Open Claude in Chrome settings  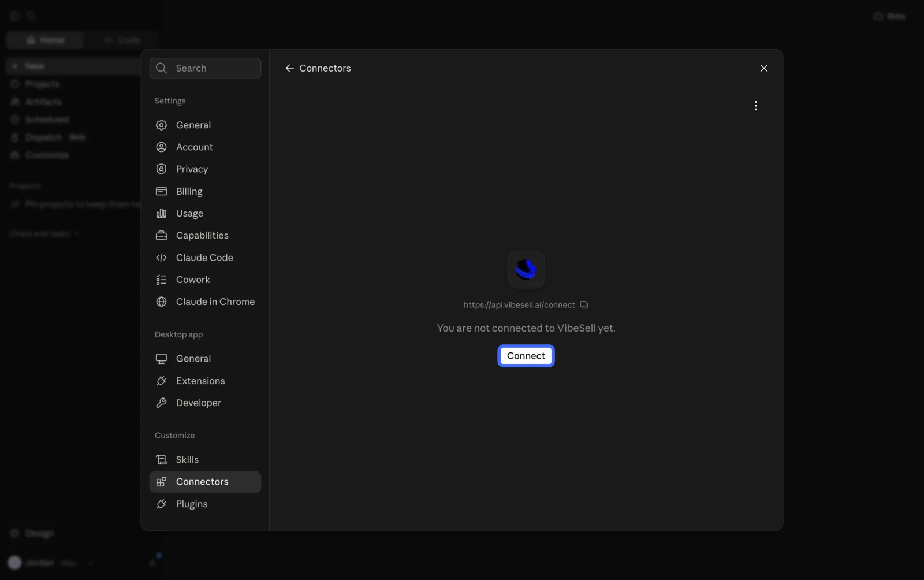[x=205, y=302]
